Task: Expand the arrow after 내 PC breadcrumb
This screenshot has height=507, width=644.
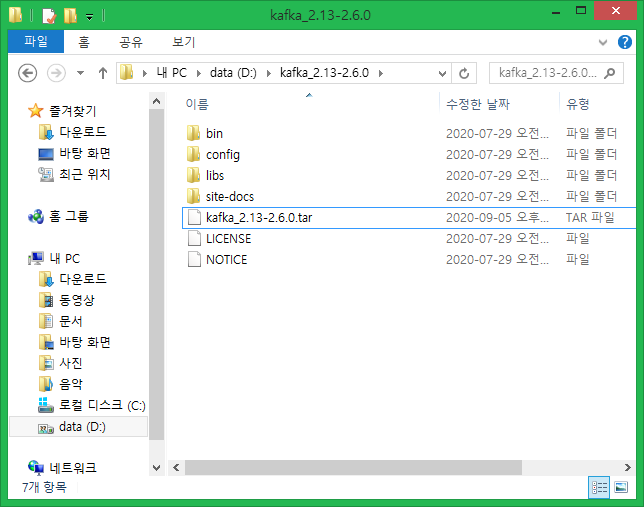Action: pos(199,73)
